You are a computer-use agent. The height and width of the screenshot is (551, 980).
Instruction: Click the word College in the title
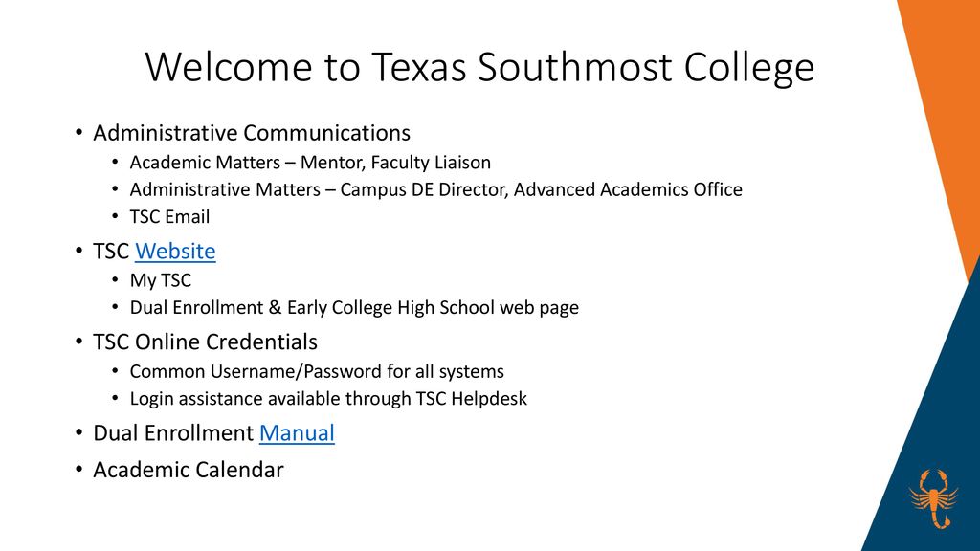749,68
